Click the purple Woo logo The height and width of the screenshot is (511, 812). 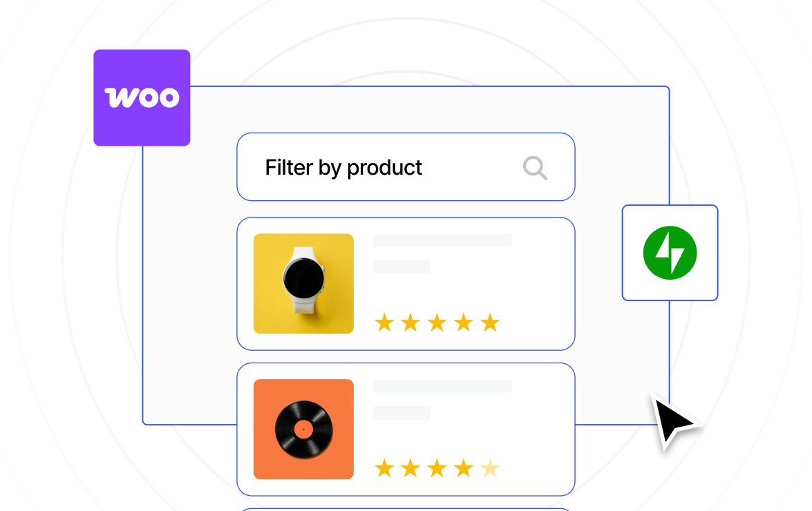(x=142, y=98)
